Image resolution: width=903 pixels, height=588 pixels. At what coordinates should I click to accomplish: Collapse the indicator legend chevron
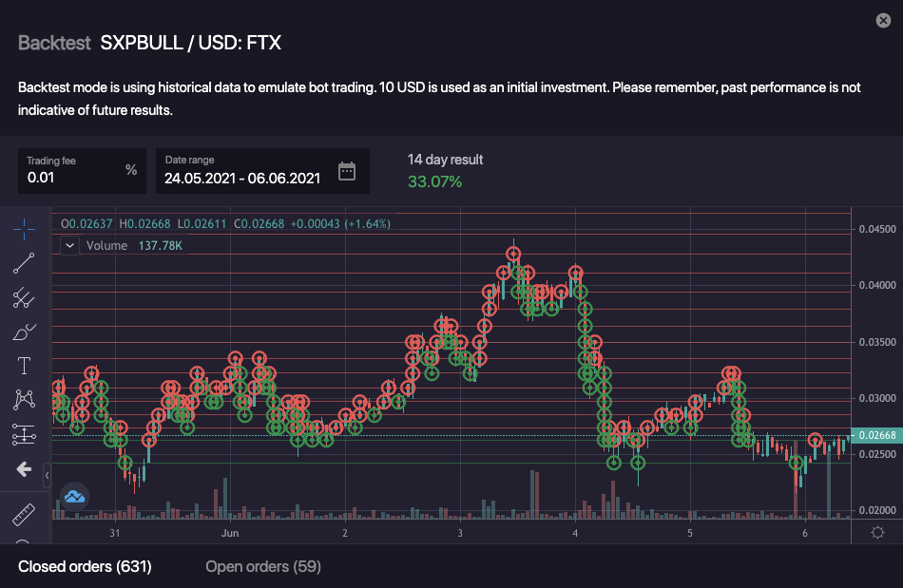pos(69,245)
